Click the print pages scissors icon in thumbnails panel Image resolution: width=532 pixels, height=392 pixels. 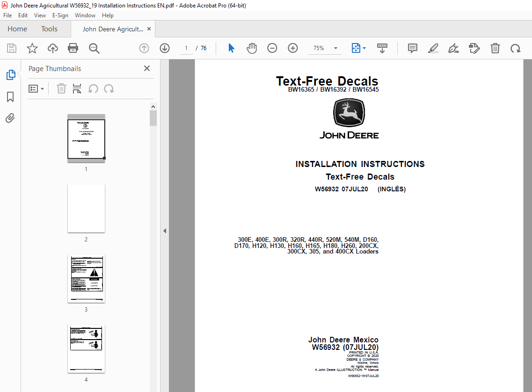pyautogui.click(x=77, y=89)
